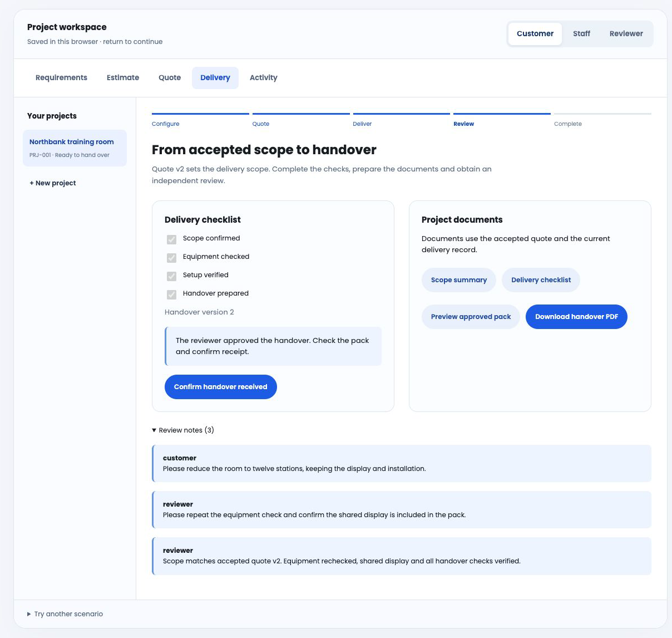The image size is (672, 638).
Task: Click the reviewer note about repeating equipment check
Action: pyautogui.click(x=402, y=509)
